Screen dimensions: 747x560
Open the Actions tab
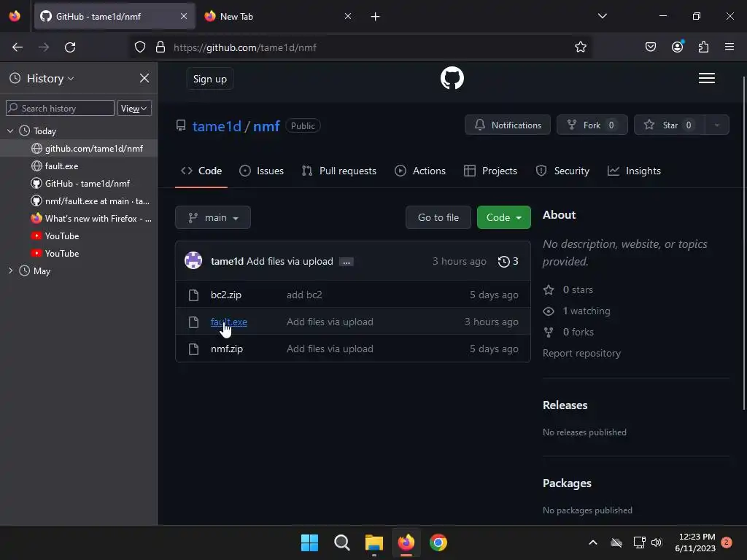(x=420, y=171)
